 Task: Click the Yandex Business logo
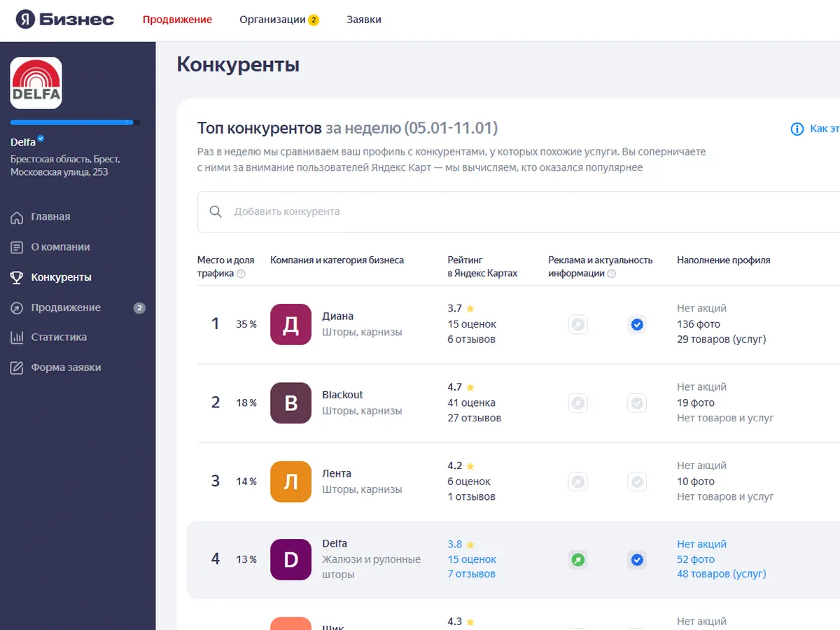pos(65,20)
